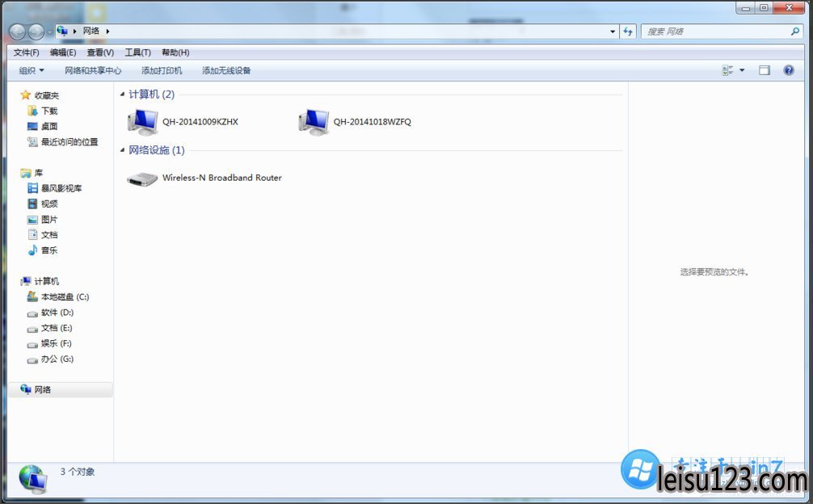
Task: Click the 网络 icon in sidebar
Action: point(25,389)
